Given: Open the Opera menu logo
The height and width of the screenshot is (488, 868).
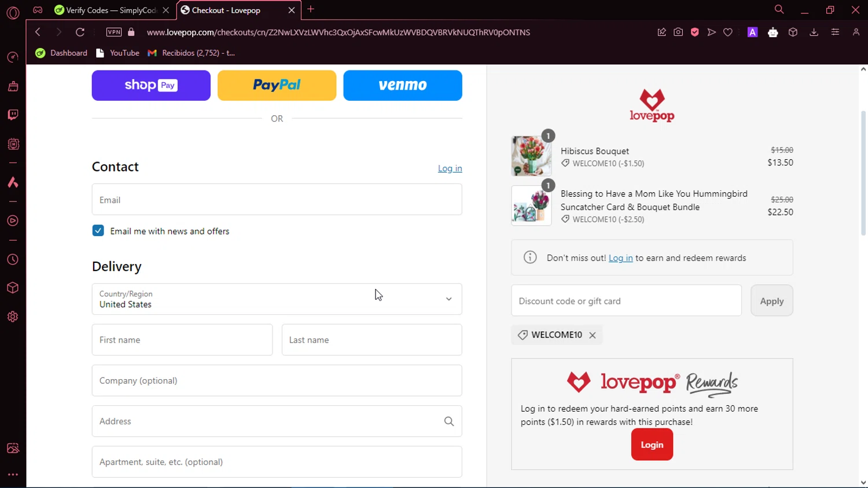Looking at the screenshot, I should (x=13, y=12).
